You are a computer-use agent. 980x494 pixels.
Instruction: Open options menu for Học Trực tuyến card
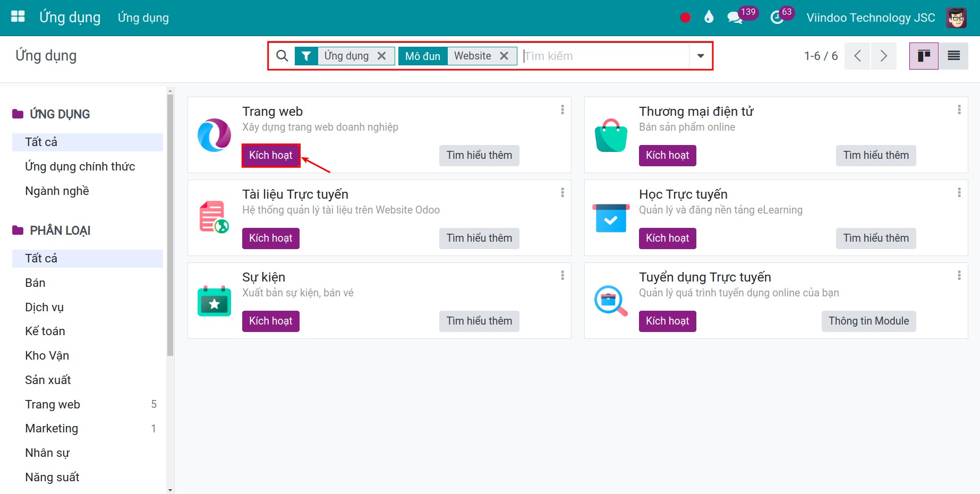959,193
